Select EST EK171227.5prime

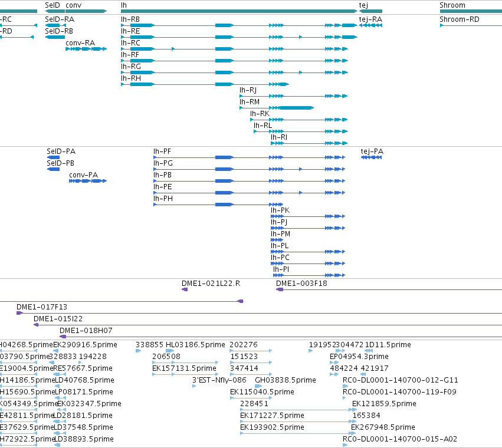coord(298,421)
